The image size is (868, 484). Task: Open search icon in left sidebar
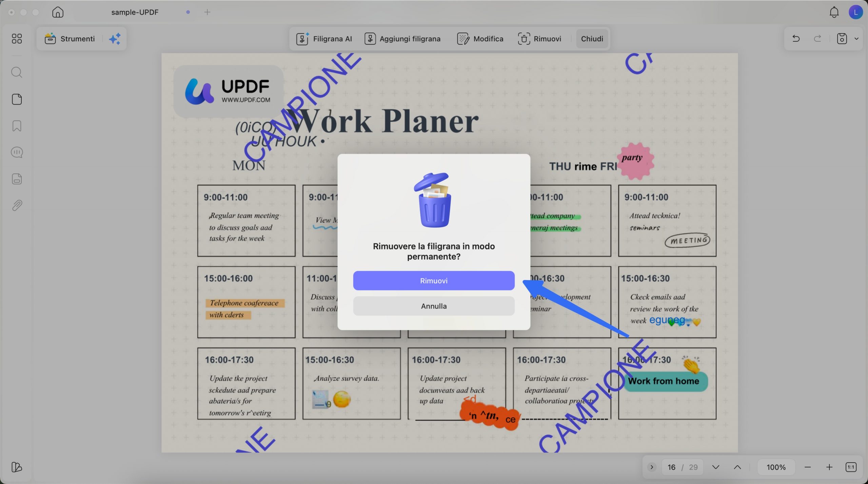[x=17, y=72]
